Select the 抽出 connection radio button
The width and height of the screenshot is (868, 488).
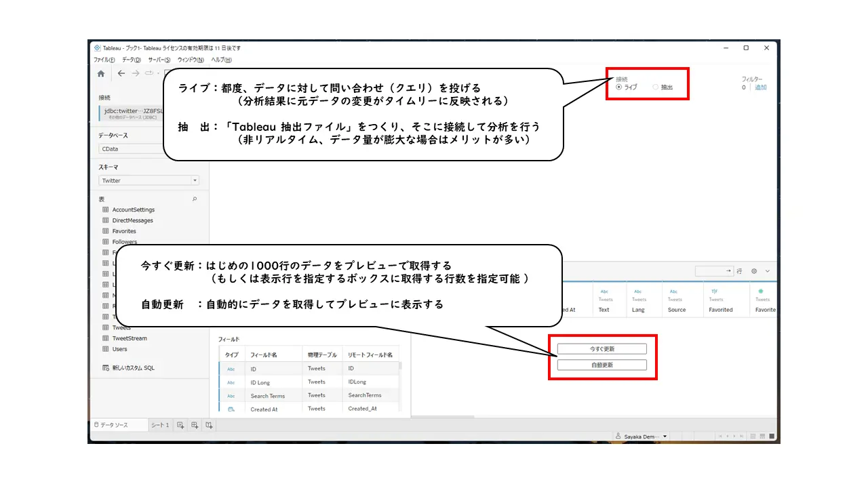[x=655, y=87]
